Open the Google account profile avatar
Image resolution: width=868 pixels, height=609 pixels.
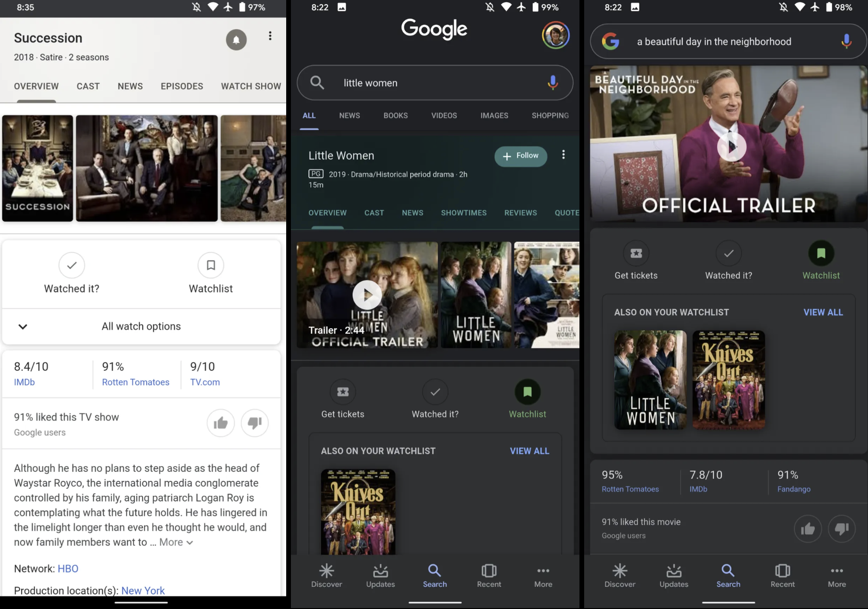click(556, 35)
